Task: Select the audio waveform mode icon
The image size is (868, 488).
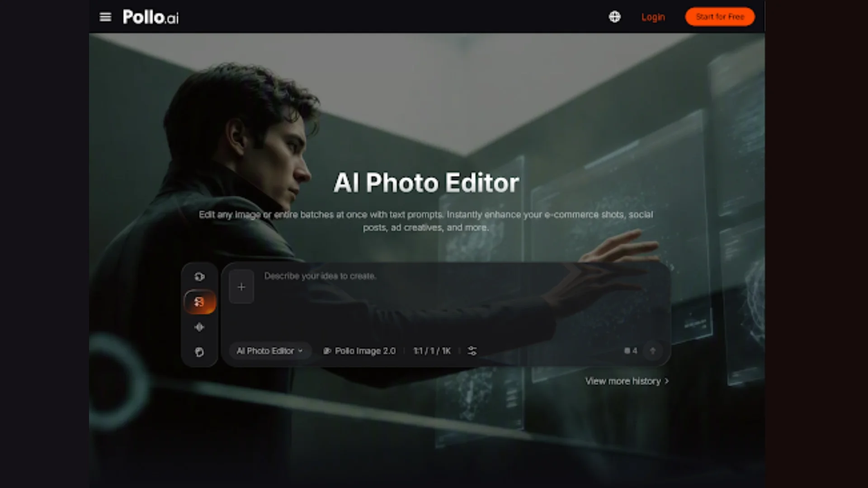Action: coord(199,327)
